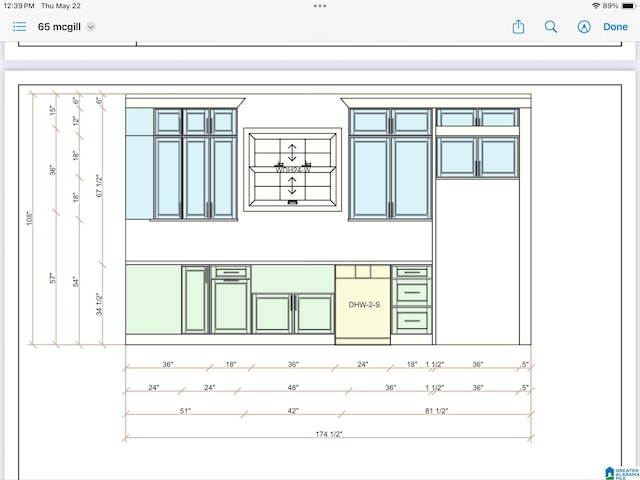This screenshot has width=640, height=480.
Task: Tap the 12:39 PM clock
Action: coord(19,6)
